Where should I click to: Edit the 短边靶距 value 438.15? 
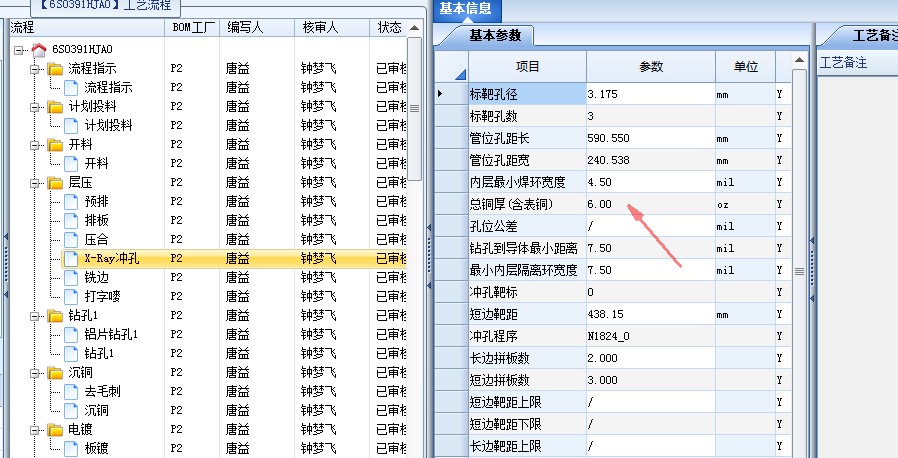coord(651,314)
